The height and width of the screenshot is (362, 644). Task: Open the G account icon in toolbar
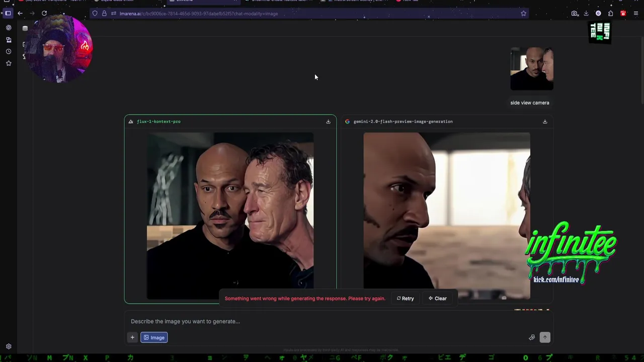tap(598, 14)
